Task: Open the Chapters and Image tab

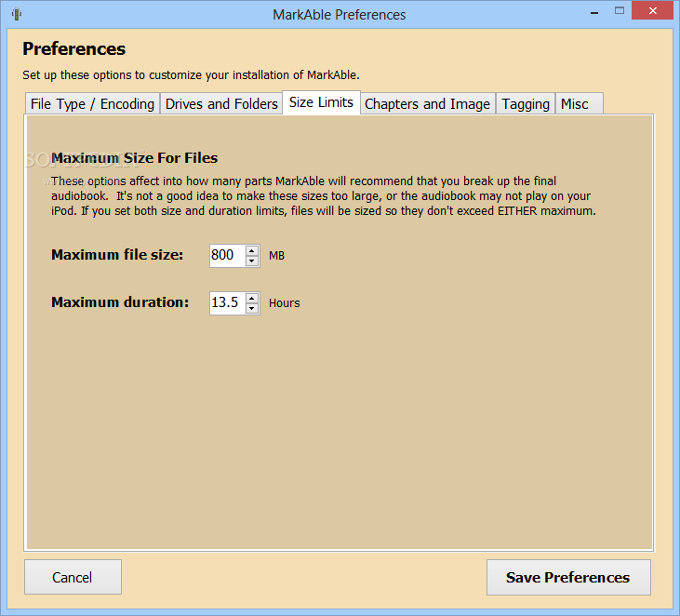Action: coord(428,103)
